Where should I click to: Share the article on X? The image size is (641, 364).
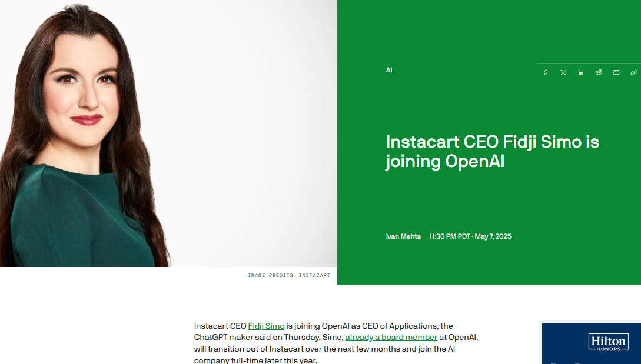563,72
